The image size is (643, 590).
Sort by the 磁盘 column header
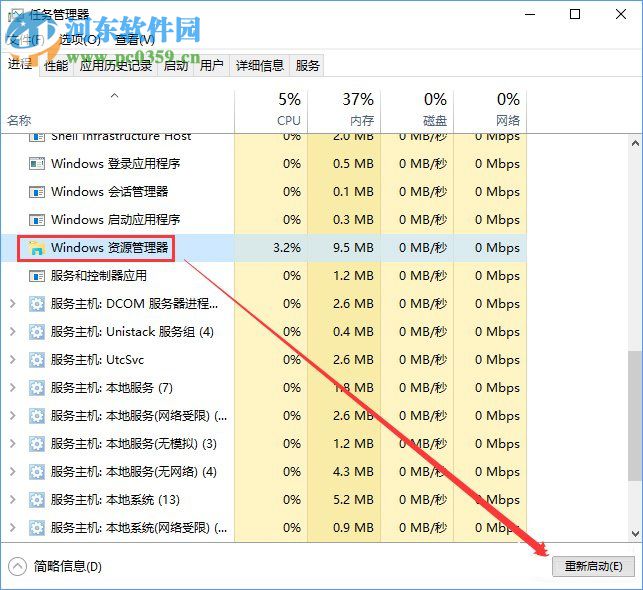click(x=417, y=111)
